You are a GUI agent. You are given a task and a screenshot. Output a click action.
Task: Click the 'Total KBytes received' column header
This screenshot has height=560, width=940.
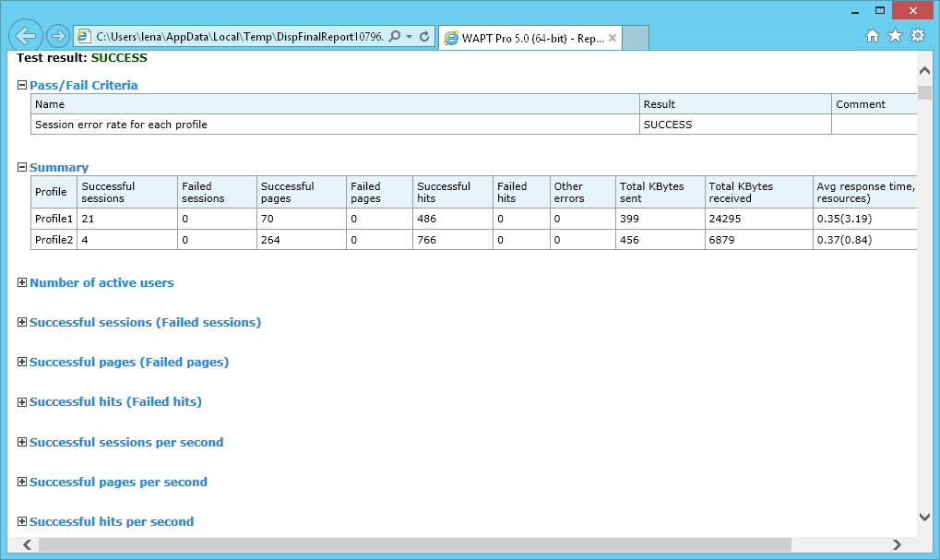click(x=758, y=192)
